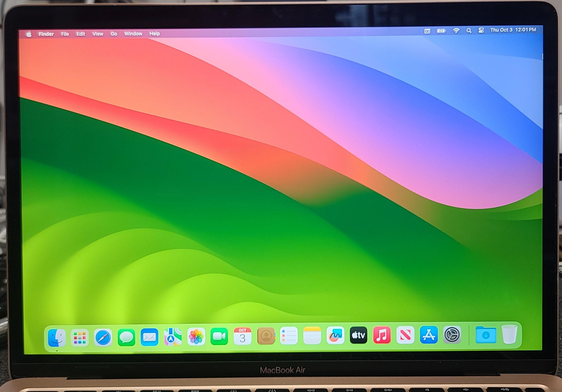Viewport: 562px width, 392px height.
Task: Open Finder from the dock
Action: pos(57,337)
